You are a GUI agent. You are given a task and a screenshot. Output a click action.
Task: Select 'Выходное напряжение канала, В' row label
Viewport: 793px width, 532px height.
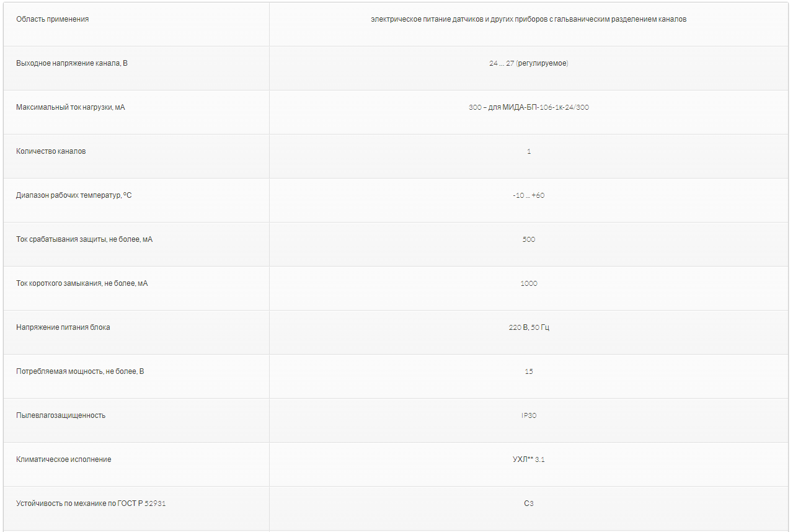pos(72,63)
